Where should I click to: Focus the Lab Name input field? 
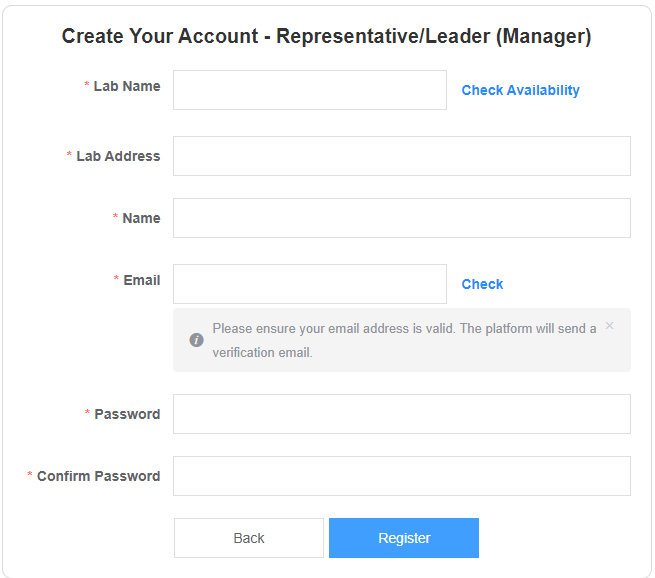[x=310, y=90]
